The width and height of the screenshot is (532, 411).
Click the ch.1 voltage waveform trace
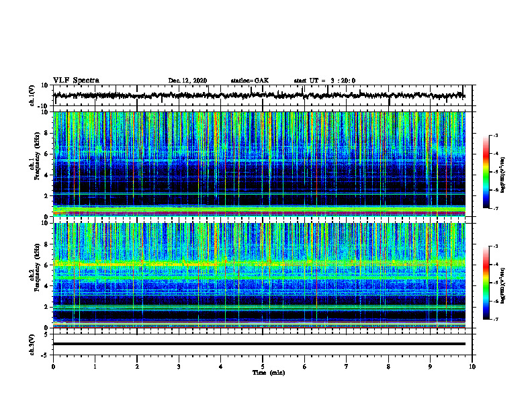coord(259,95)
